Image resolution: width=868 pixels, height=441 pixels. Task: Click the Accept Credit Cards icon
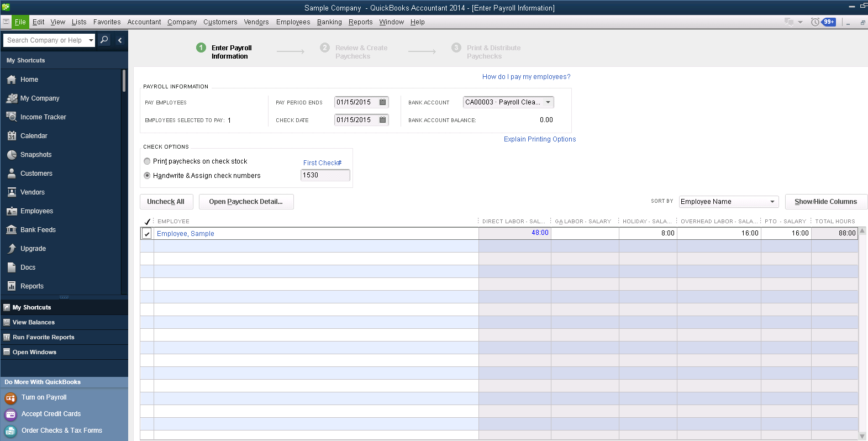pyautogui.click(x=10, y=414)
